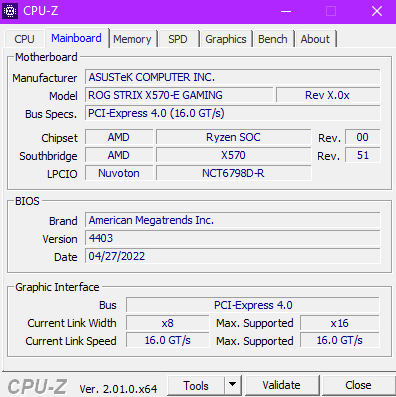Click the Validate button
Screen dimensions: 396x397
point(281,385)
